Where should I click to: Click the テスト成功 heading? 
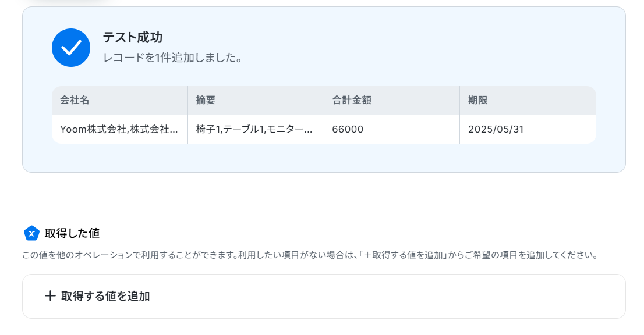point(133,37)
